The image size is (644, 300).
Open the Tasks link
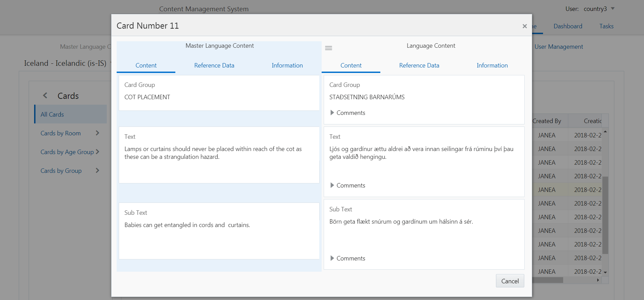coord(606,26)
